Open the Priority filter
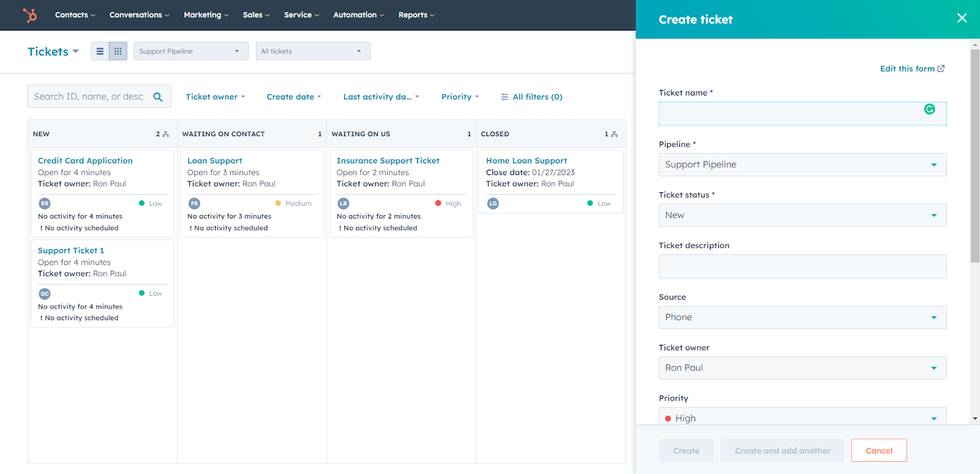This screenshot has width=980, height=474. (460, 97)
